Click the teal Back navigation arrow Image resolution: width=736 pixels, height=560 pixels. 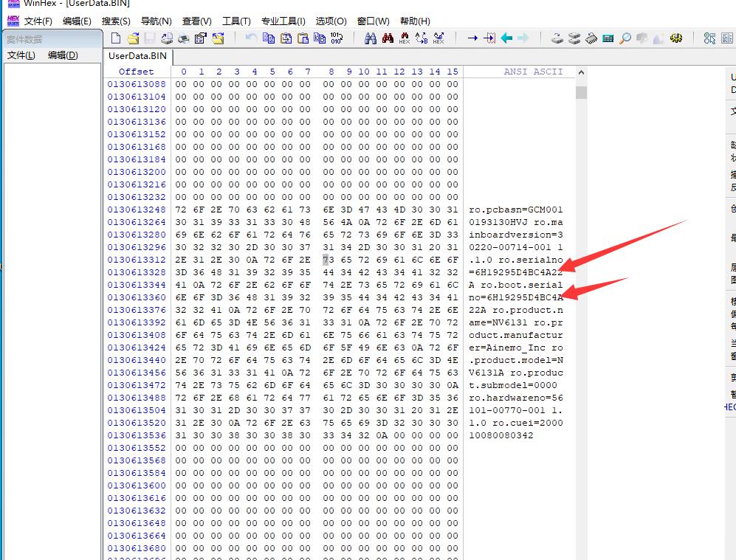tap(506, 38)
